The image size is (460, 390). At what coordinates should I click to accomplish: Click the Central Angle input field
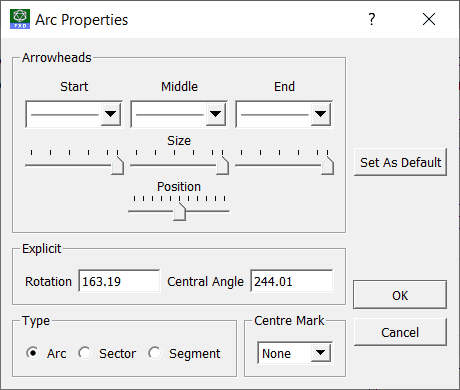291,281
